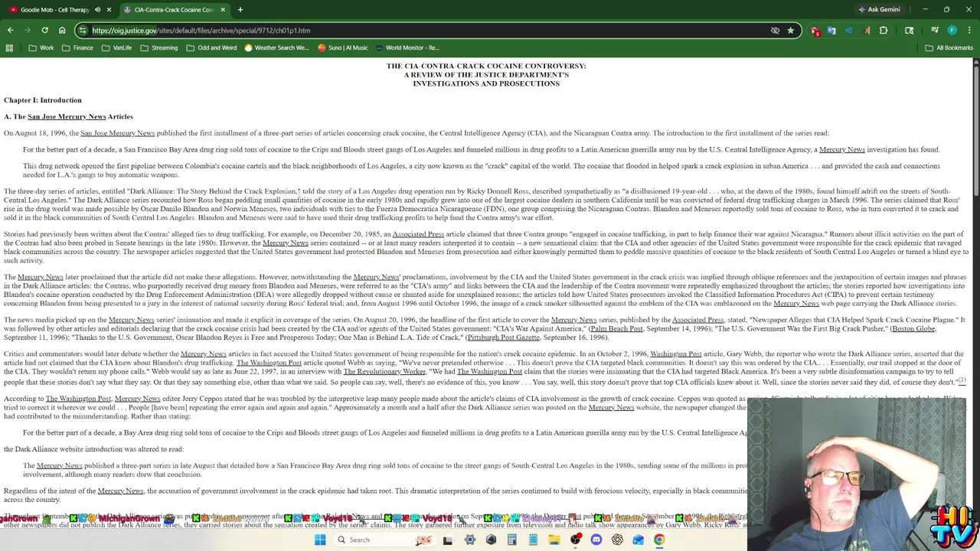980x551 pixels.
Task: Reload the current page
Action: point(44,31)
